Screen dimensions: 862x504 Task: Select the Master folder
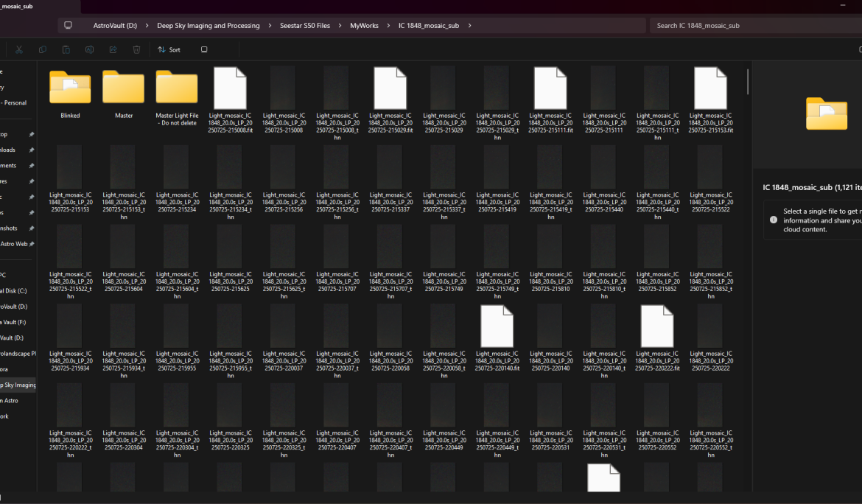click(x=123, y=88)
